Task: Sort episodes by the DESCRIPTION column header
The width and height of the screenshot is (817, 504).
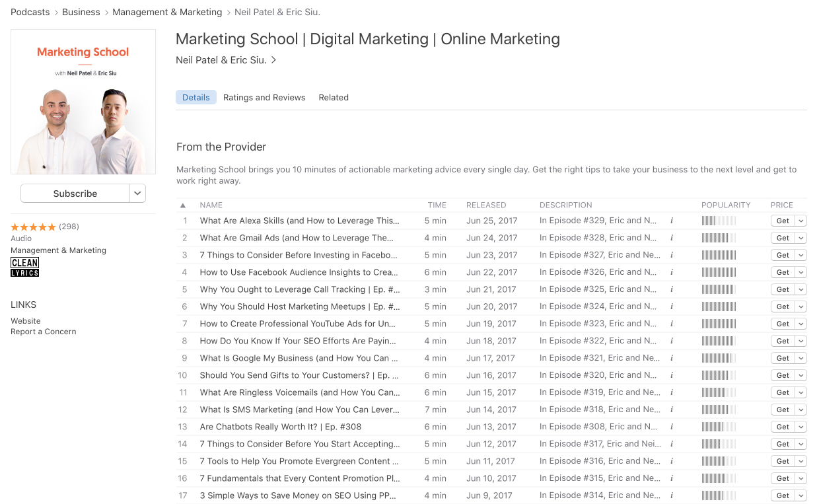Action: (566, 205)
